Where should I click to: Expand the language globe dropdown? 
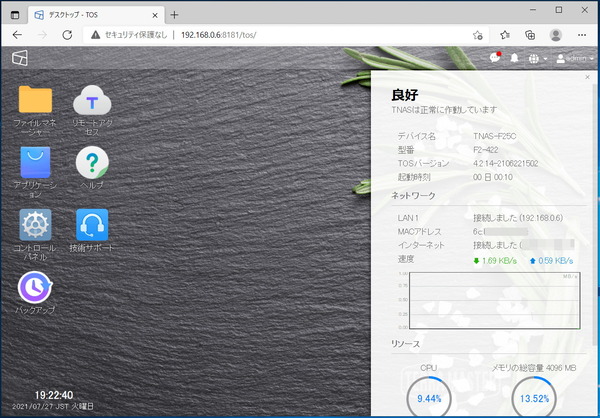coord(536,59)
